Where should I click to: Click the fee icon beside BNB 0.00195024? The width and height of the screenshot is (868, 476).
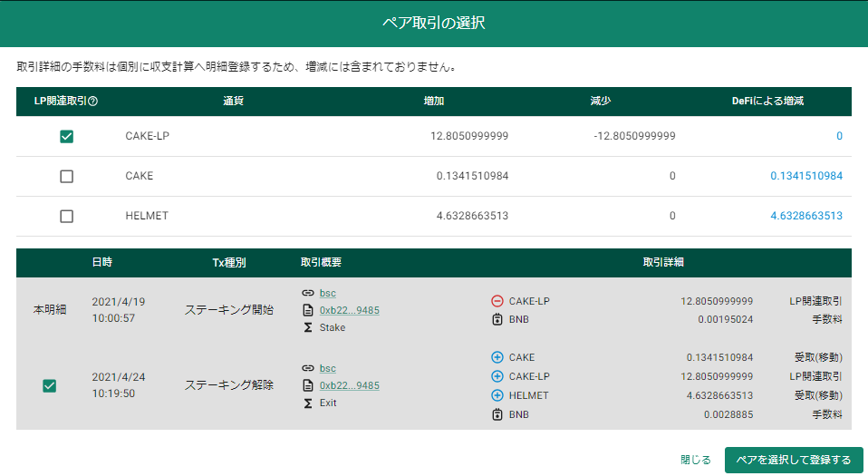[x=497, y=319]
